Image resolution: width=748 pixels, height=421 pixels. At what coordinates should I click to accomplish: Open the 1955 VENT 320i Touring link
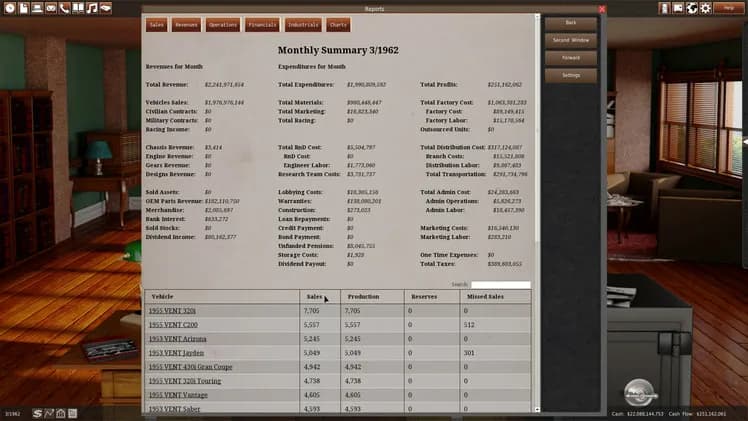(185, 381)
